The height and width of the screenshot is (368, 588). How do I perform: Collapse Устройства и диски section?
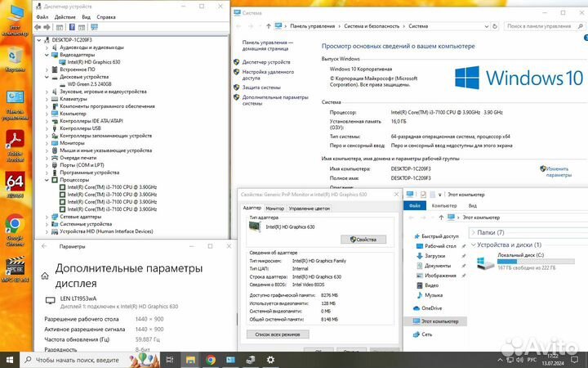(473, 245)
